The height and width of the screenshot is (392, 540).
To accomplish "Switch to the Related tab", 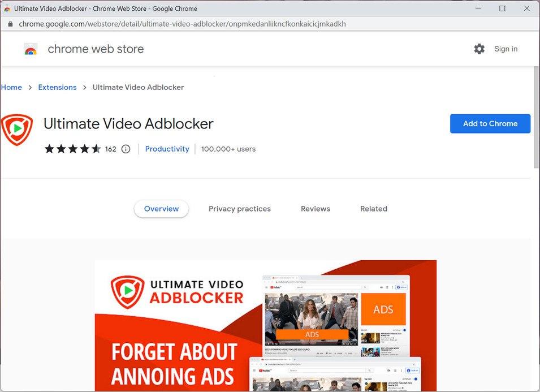I will coord(374,209).
